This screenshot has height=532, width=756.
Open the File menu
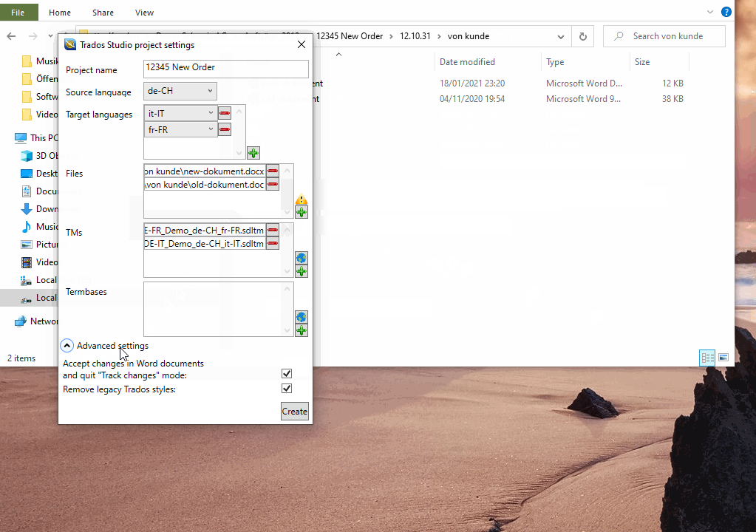point(18,12)
